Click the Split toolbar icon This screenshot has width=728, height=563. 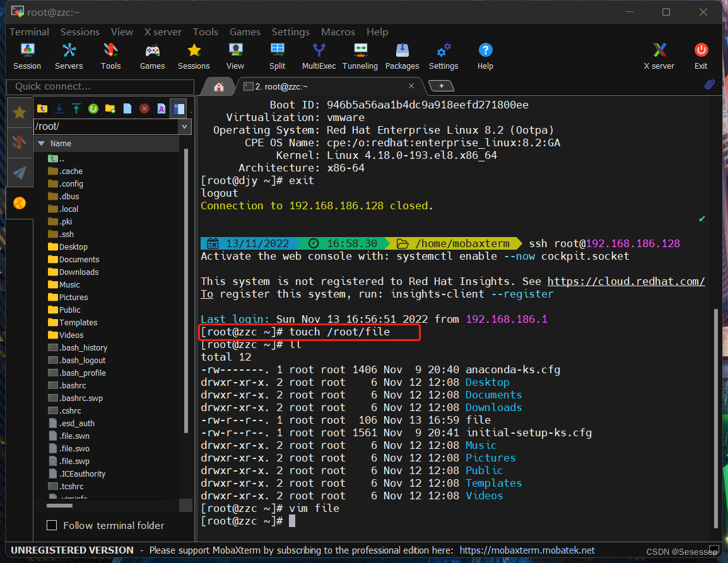tap(277, 56)
